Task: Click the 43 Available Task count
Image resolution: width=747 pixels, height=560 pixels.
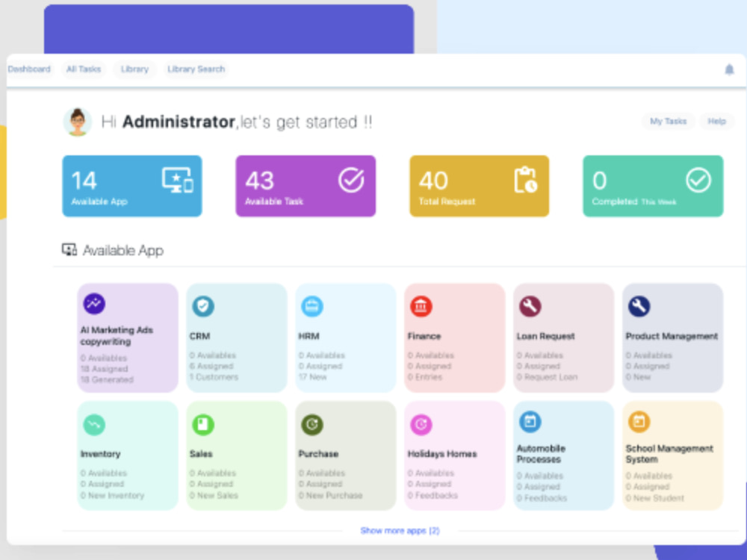Action: (x=259, y=181)
